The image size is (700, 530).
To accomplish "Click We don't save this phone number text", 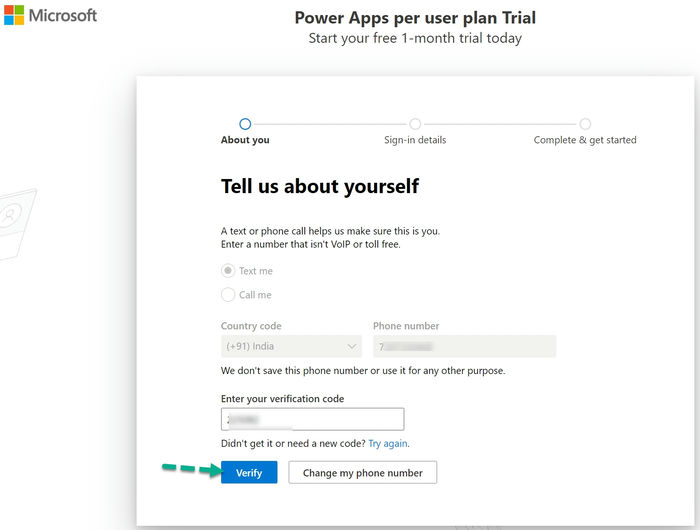I will (x=363, y=371).
